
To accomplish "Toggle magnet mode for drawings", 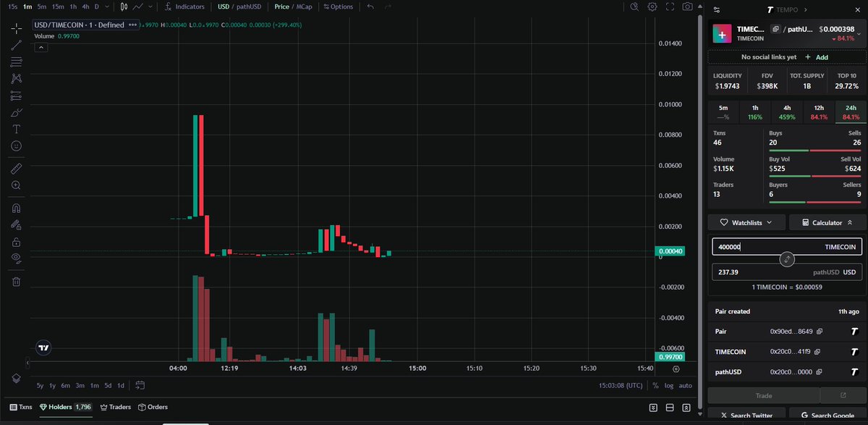I will tap(16, 208).
